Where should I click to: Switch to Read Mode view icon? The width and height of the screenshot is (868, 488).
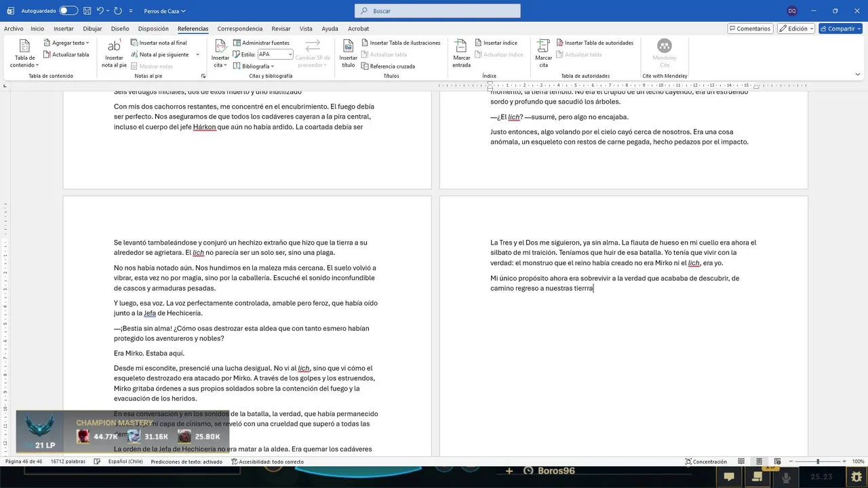(x=741, y=462)
